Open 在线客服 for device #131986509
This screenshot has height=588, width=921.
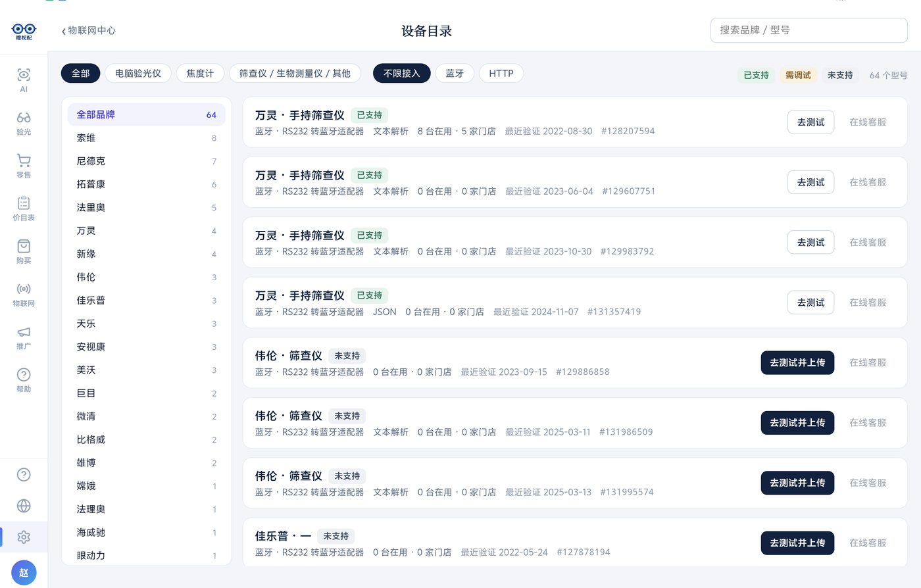[868, 422]
